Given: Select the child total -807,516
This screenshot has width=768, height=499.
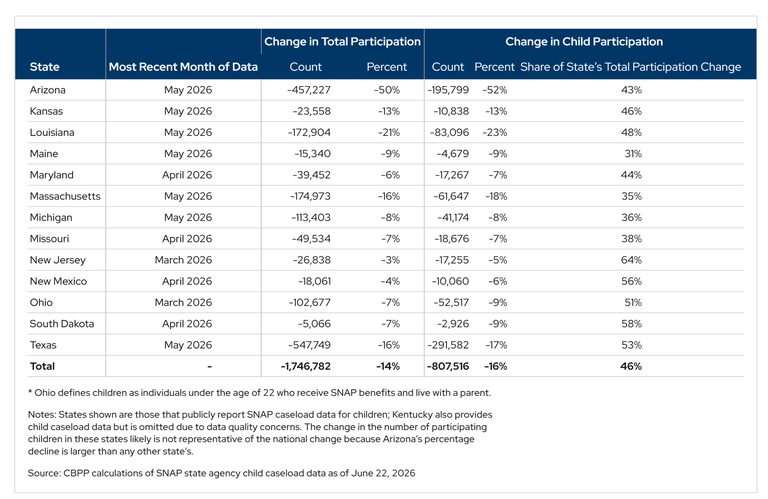Looking at the screenshot, I should click(448, 366).
